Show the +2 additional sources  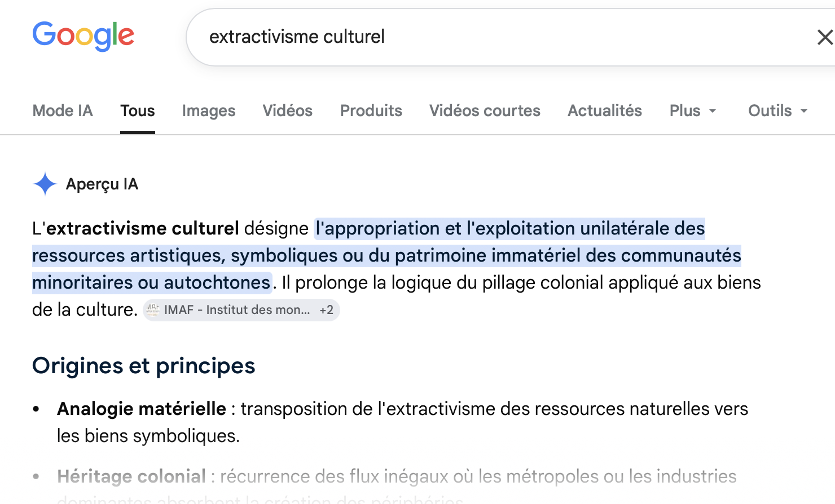point(326,310)
